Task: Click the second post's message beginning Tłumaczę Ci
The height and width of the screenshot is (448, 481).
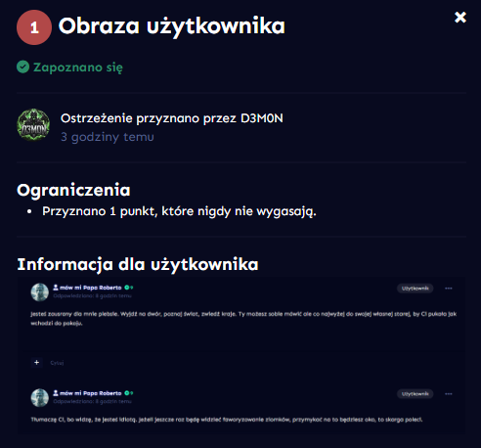Action: 227,420
